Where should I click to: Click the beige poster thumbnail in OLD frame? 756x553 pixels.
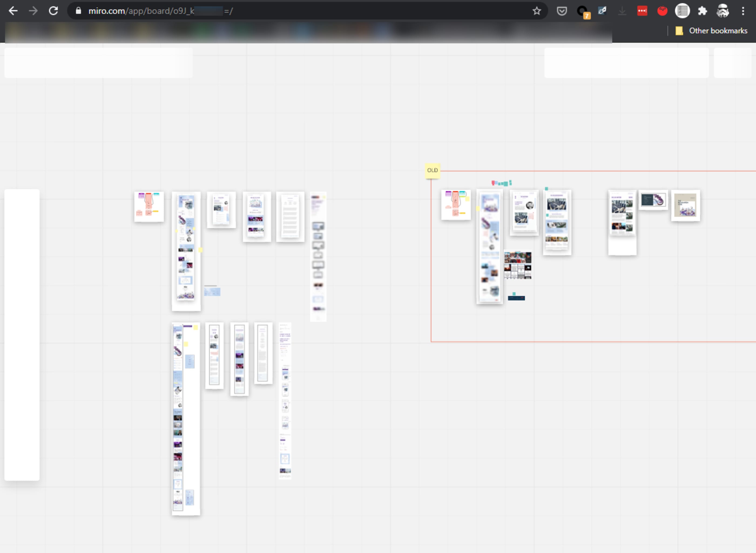point(685,205)
